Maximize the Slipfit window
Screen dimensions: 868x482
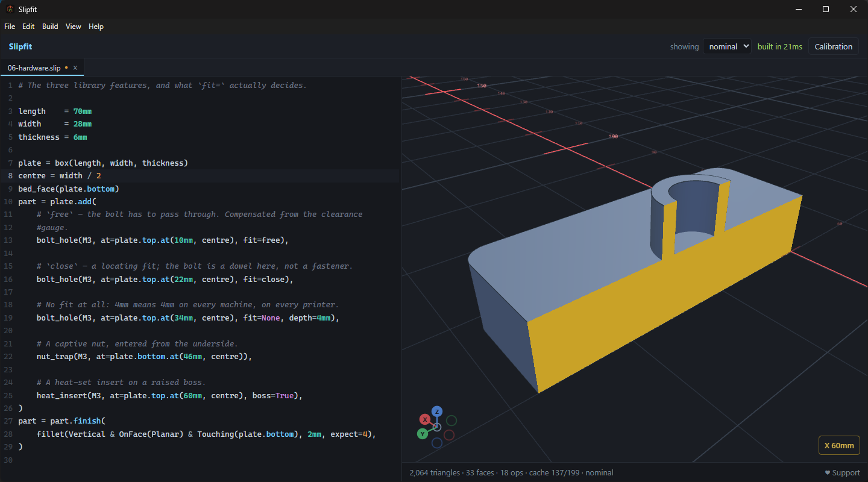826,9
